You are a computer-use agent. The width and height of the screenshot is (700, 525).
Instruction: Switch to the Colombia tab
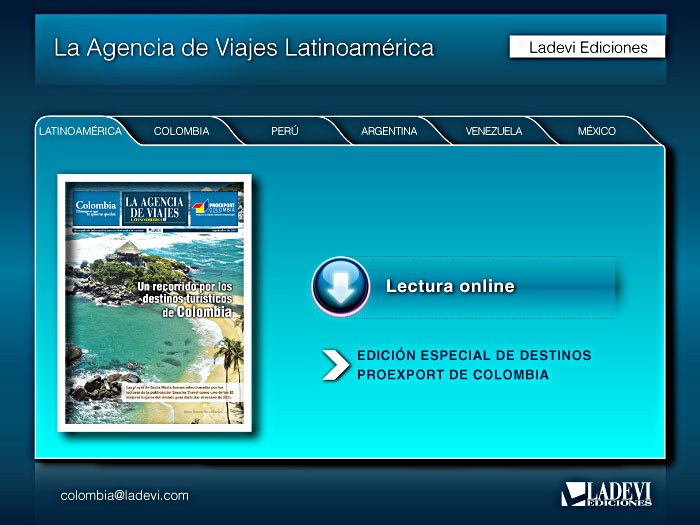click(181, 131)
